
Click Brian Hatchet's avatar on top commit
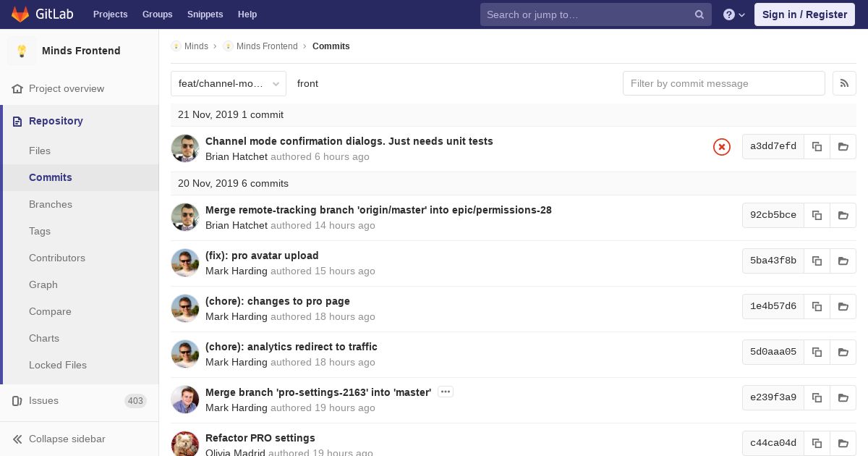[x=185, y=148]
